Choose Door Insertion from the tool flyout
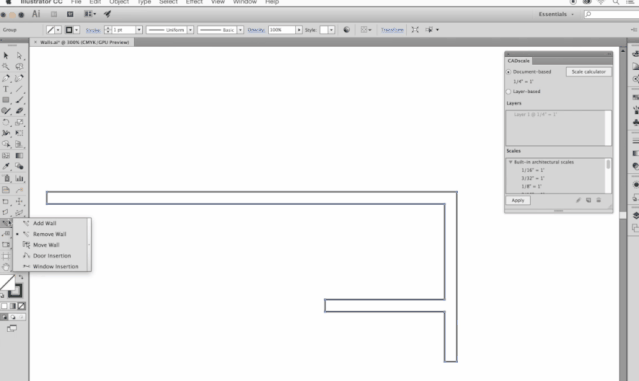Viewport: 639px width, 381px height. [51, 256]
